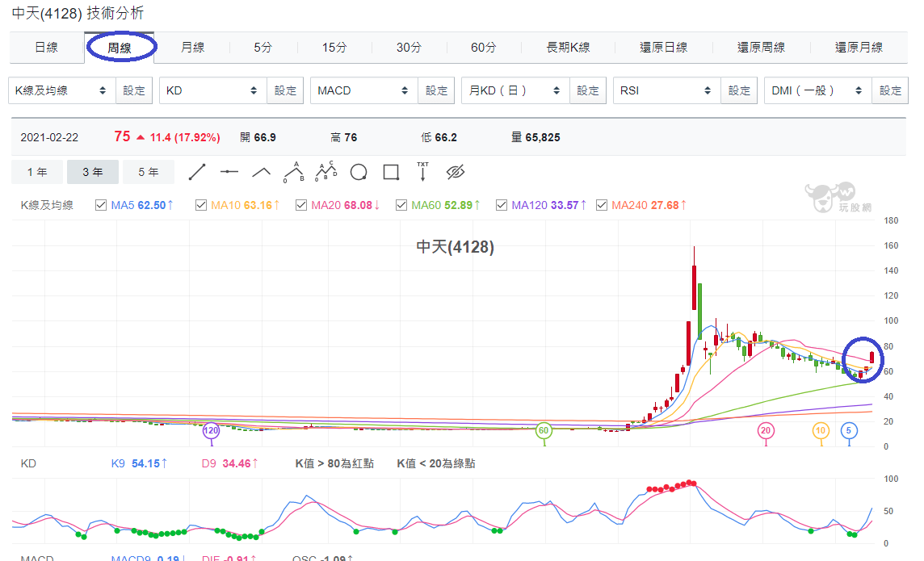
Task: Select the rectangle drawing tool
Action: (x=391, y=172)
